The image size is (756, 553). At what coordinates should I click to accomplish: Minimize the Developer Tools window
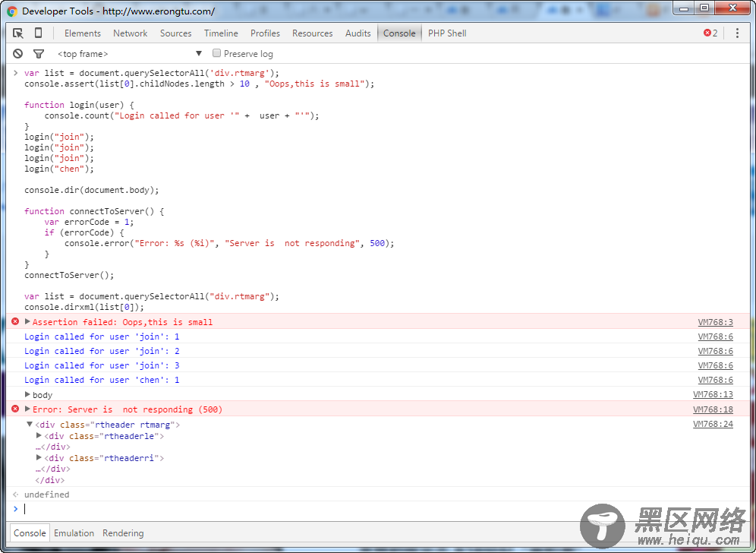[x=684, y=8]
